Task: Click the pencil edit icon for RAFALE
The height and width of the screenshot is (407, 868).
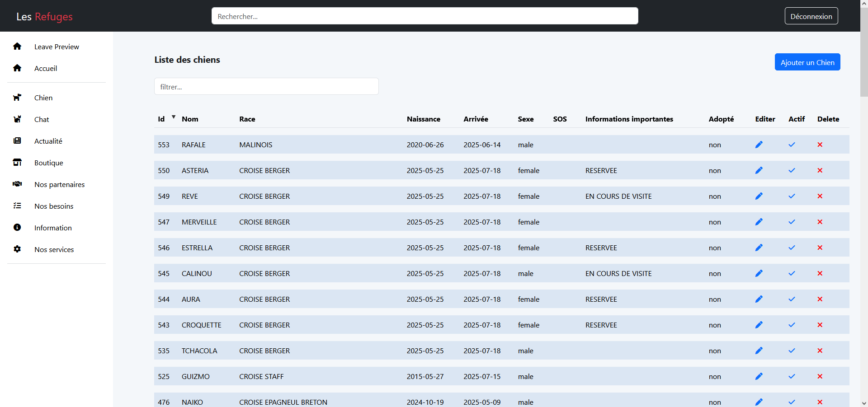Action: click(x=759, y=145)
